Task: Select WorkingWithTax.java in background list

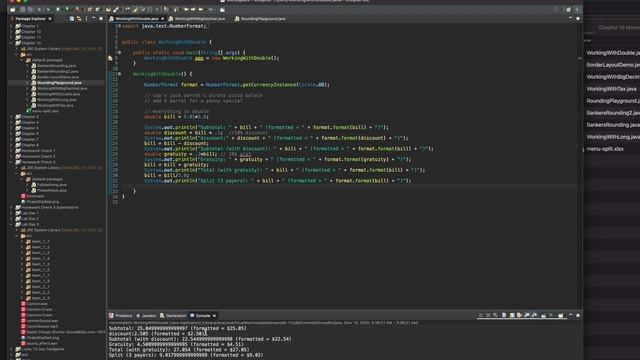Action: (x=611, y=89)
